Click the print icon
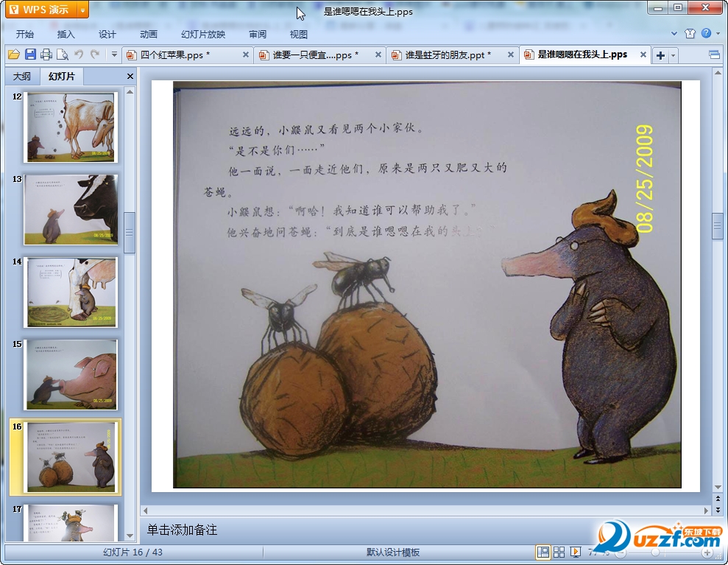Viewport: 728px width, 565px height. point(46,55)
